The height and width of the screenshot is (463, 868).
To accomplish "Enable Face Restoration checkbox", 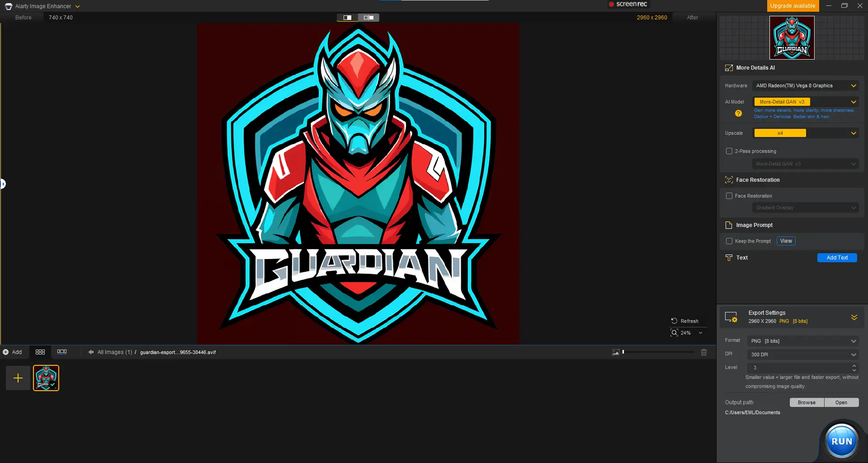I will [729, 196].
